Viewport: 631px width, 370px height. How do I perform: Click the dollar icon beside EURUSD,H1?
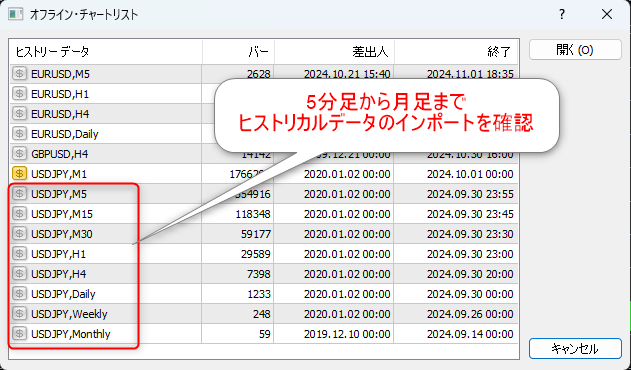point(19,94)
